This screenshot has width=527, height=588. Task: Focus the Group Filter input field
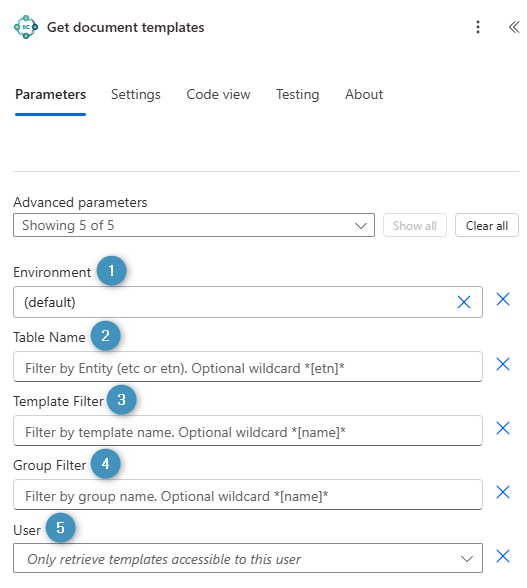coord(248,495)
